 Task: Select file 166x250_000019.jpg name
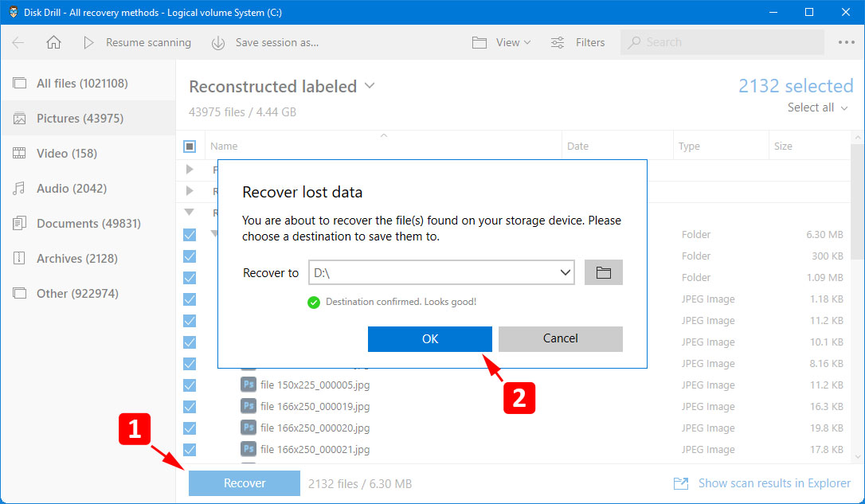(x=315, y=406)
